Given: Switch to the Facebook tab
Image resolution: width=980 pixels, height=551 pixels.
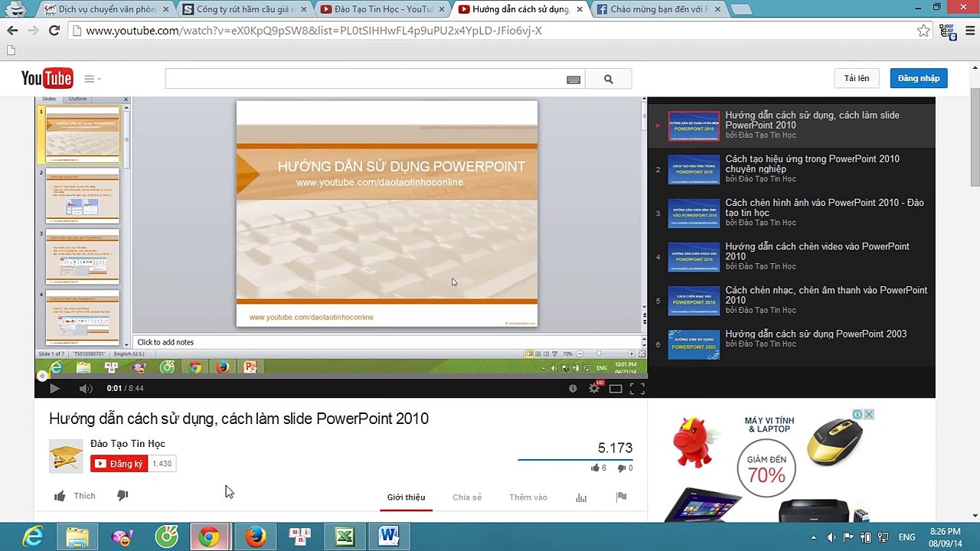Looking at the screenshot, I should pyautogui.click(x=658, y=9).
